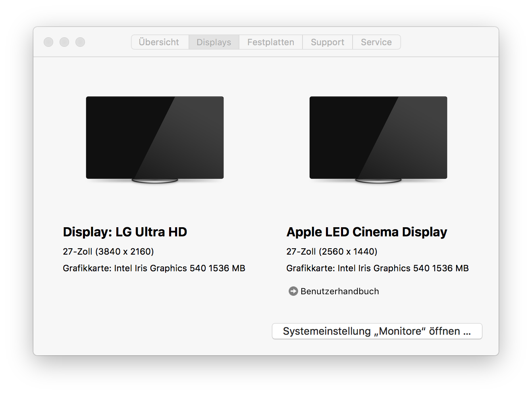Open the Festplatten tab
The height and width of the screenshot is (395, 532).
pos(271,42)
